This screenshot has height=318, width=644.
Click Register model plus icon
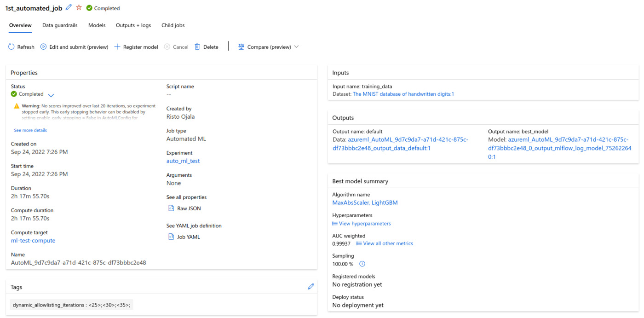click(117, 47)
